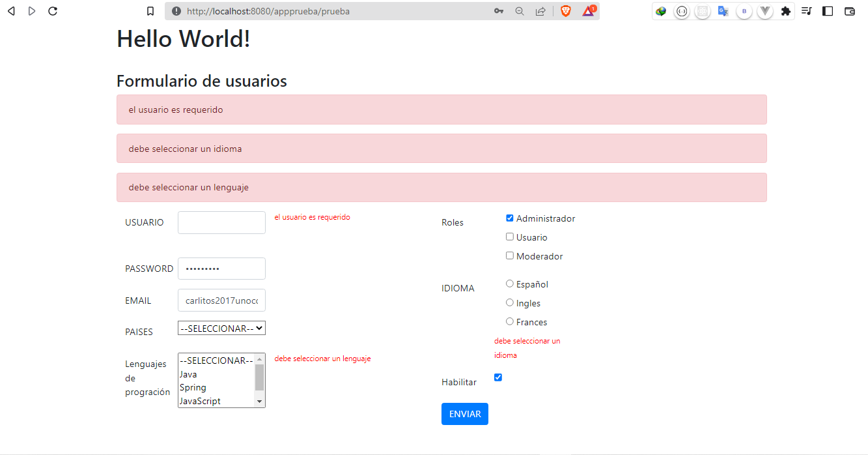
Task: Click the Google Translate extension icon
Action: [723, 11]
